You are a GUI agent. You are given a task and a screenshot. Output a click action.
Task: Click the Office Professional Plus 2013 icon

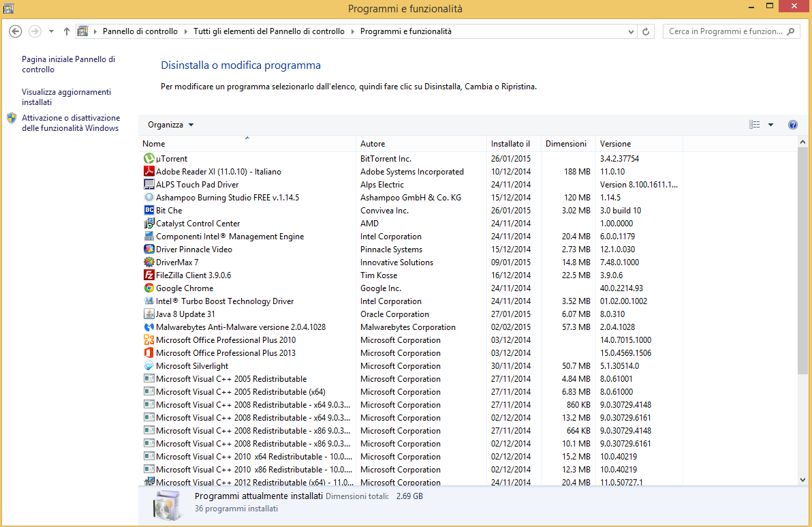click(149, 353)
